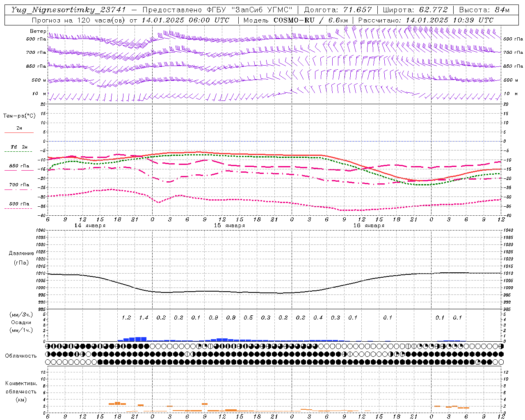Click the "Прогноз на 120 часа(ов)" text
The width and height of the screenshot is (525, 420).
point(79,20)
